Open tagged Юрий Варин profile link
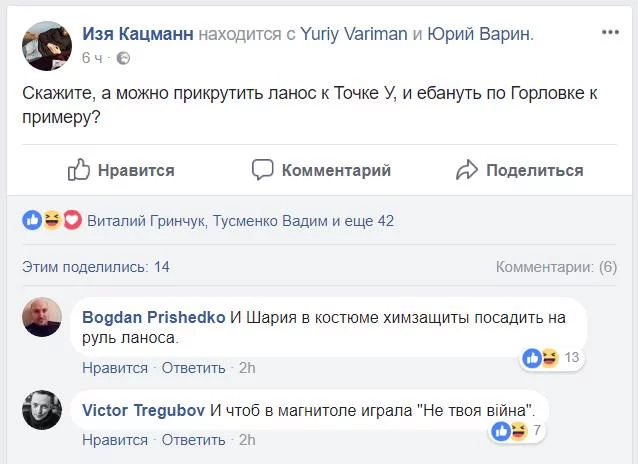This screenshot has width=638, height=464. 479,34
